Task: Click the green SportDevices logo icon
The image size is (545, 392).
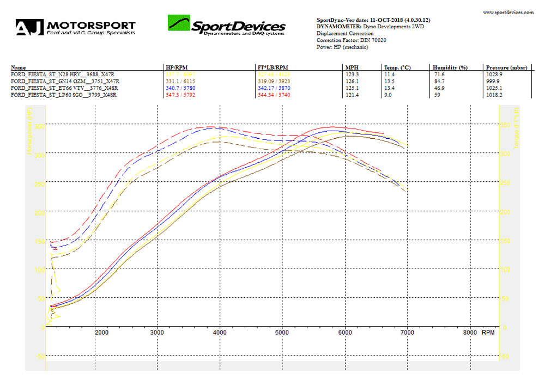Action: (179, 23)
